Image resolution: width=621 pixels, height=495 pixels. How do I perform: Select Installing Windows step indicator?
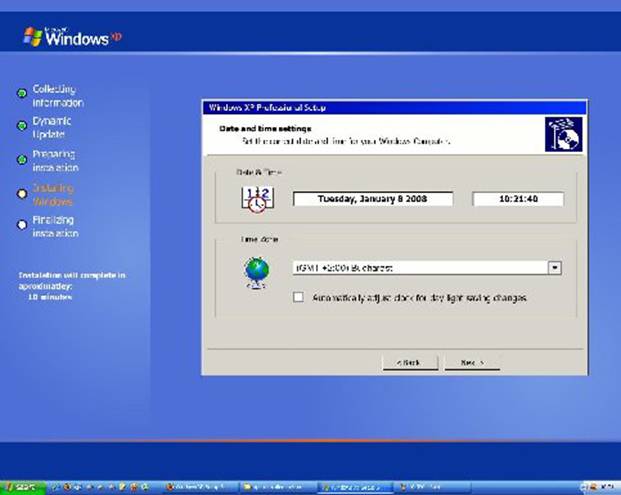pyautogui.click(x=22, y=194)
